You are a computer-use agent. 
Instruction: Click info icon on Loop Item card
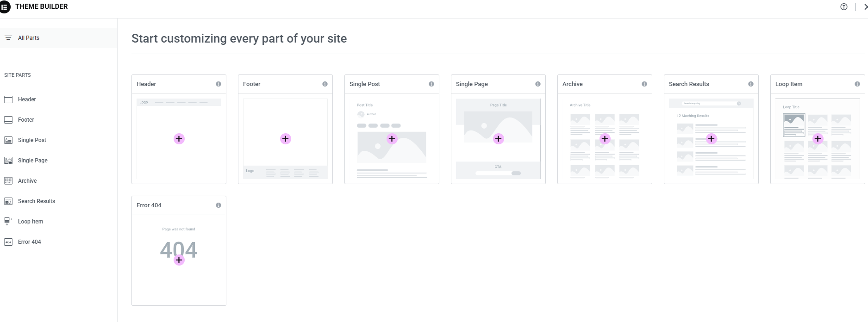(x=857, y=84)
